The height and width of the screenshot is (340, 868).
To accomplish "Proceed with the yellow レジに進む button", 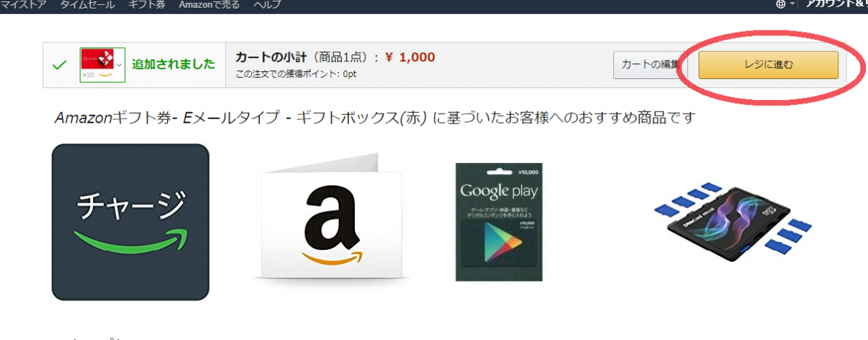I will pos(768,65).
